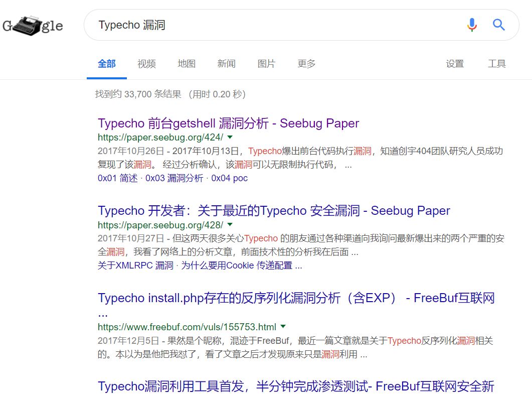Expand dropdown arrow beside paper.seebug.org/428/
532x398 pixels.
(230, 224)
